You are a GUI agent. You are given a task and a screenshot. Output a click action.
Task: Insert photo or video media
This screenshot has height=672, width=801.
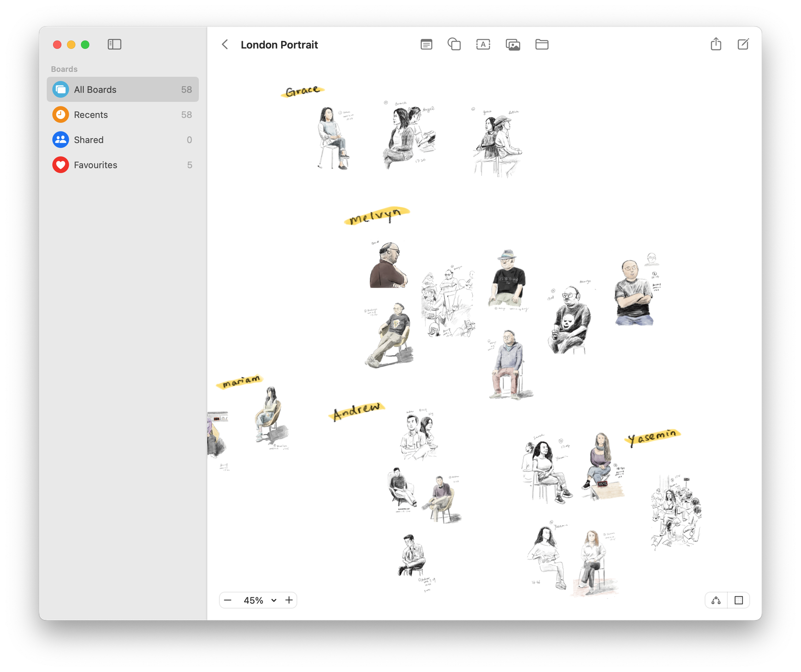pyautogui.click(x=513, y=45)
